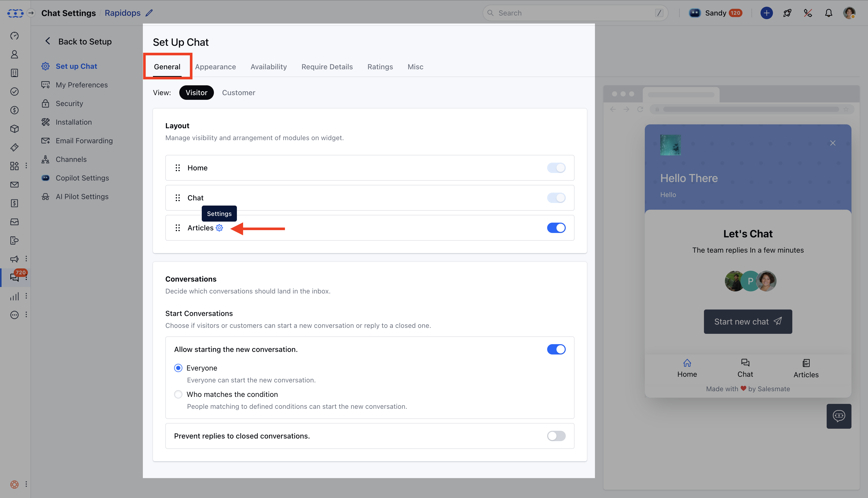This screenshot has width=868, height=498.
Task: Go back using Back to Setup chevron
Action: tap(48, 41)
